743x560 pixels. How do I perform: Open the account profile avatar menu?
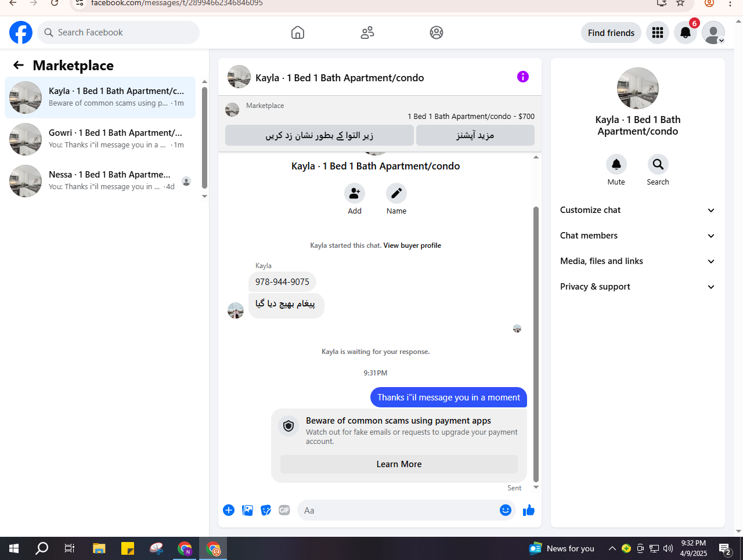[x=713, y=32]
